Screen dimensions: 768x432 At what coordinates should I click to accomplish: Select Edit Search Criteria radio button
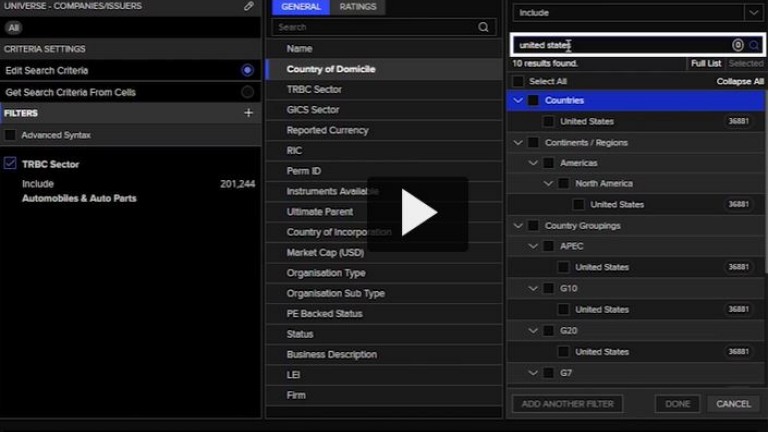[247, 70]
